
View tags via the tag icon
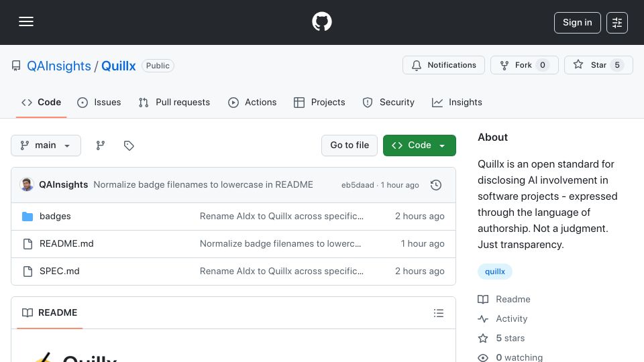(129, 145)
